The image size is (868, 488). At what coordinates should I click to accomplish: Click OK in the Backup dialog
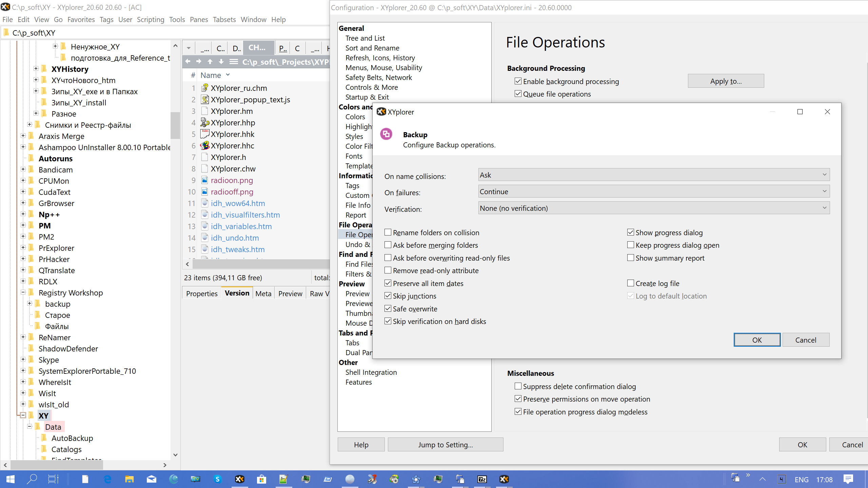[757, 340]
